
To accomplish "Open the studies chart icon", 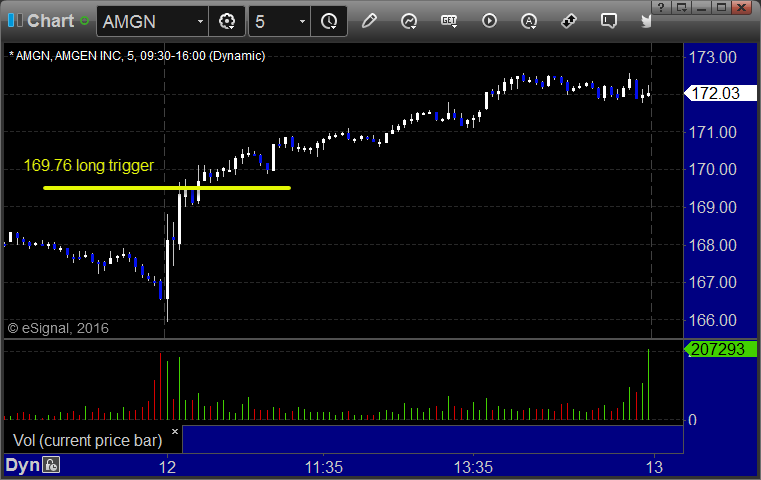I will pos(409,21).
